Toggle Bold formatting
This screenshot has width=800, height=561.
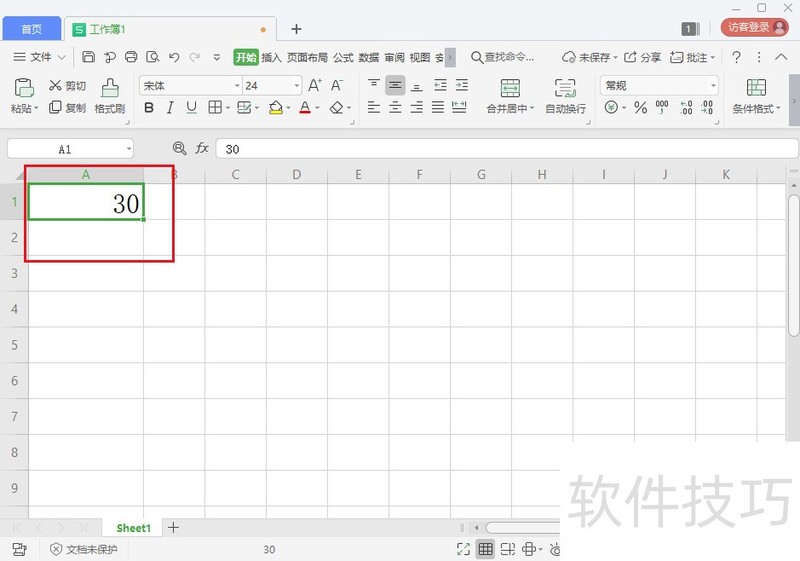[x=149, y=108]
